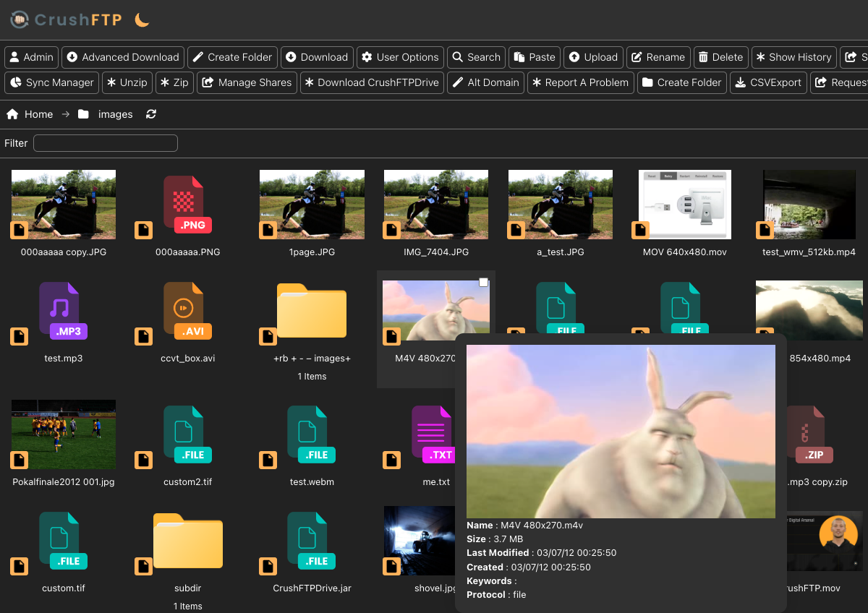This screenshot has width=868, height=613.
Task: Click the file name CrushFTPDrive.jar
Action: pyautogui.click(x=312, y=588)
